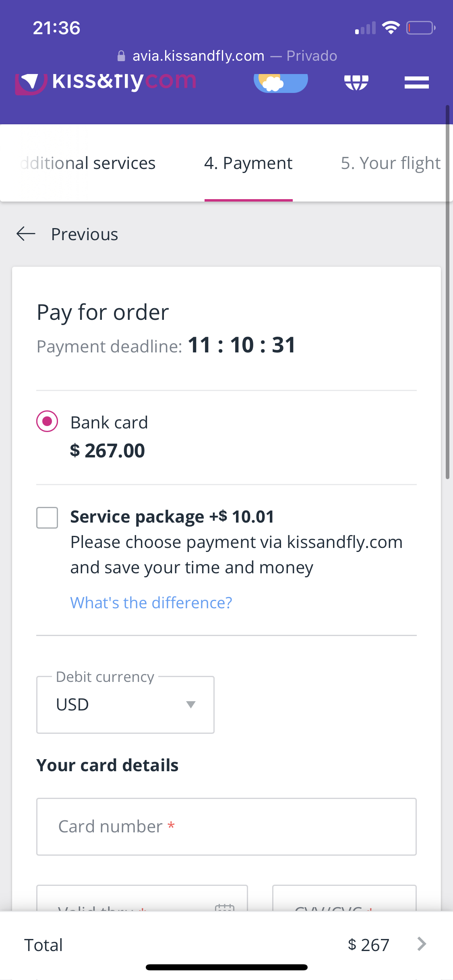
Task: Click the back arrow beside Previous
Action: 25,234
